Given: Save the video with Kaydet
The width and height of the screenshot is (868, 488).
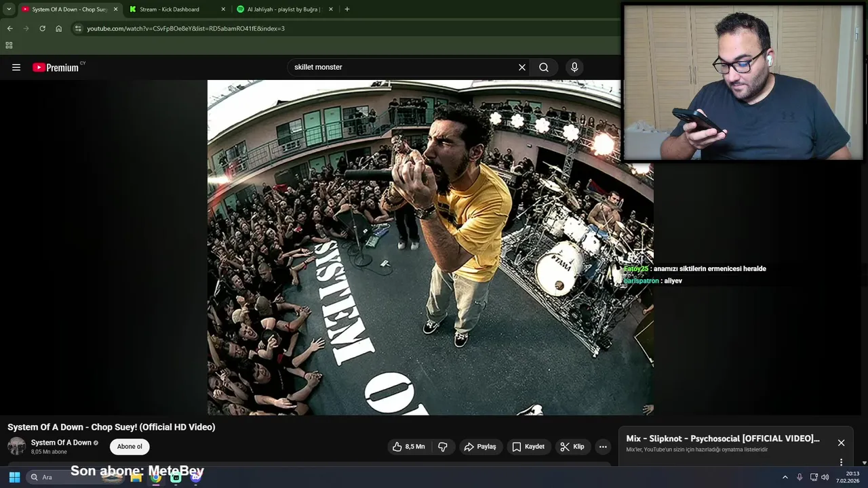Looking at the screenshot, I should coord(528,447).
